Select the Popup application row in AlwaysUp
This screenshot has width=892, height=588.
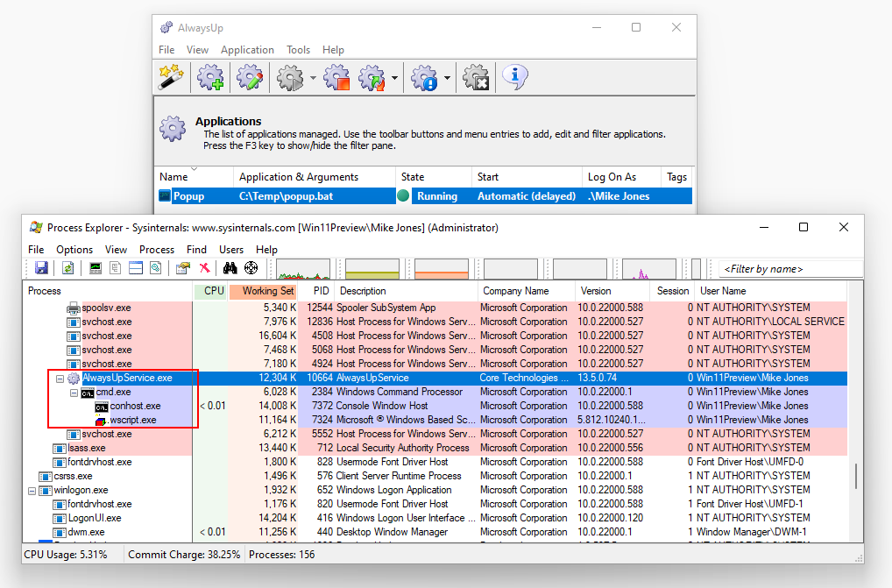click(423, 196)
